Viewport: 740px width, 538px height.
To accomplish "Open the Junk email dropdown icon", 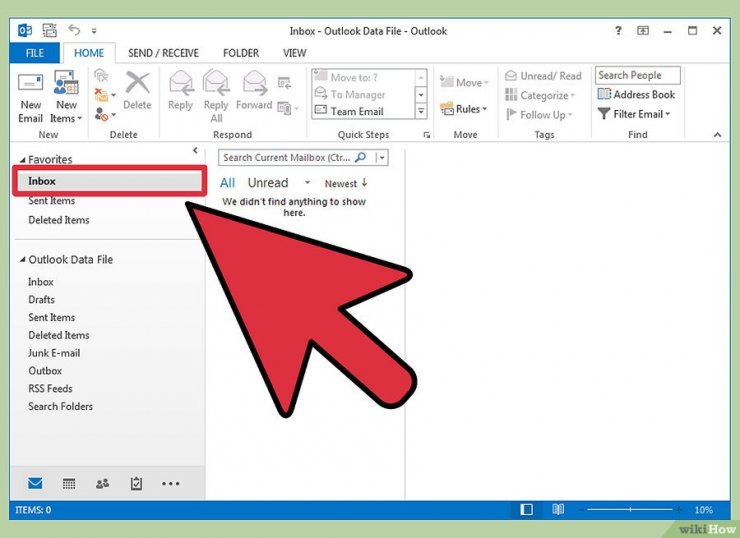I will 104,114.
